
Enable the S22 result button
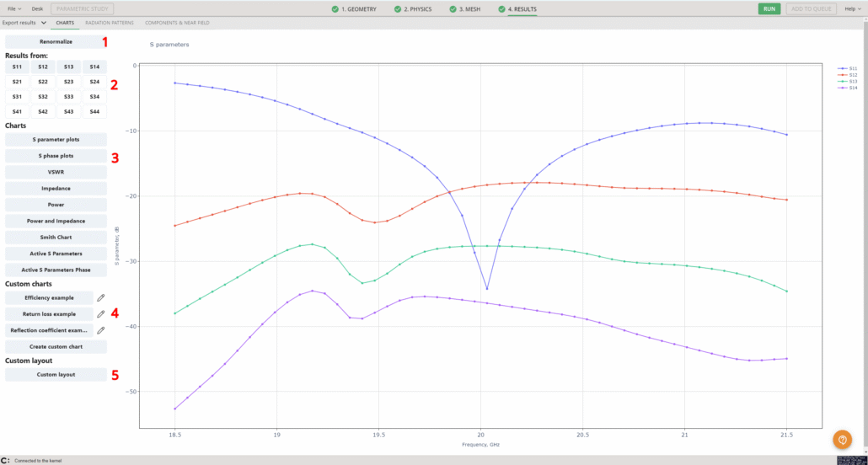[43, 82]
